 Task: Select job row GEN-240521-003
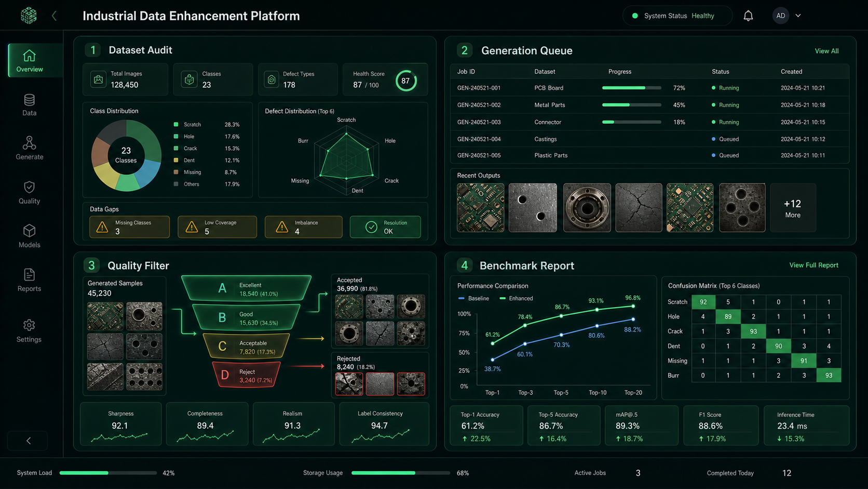(x=649, y=122)
